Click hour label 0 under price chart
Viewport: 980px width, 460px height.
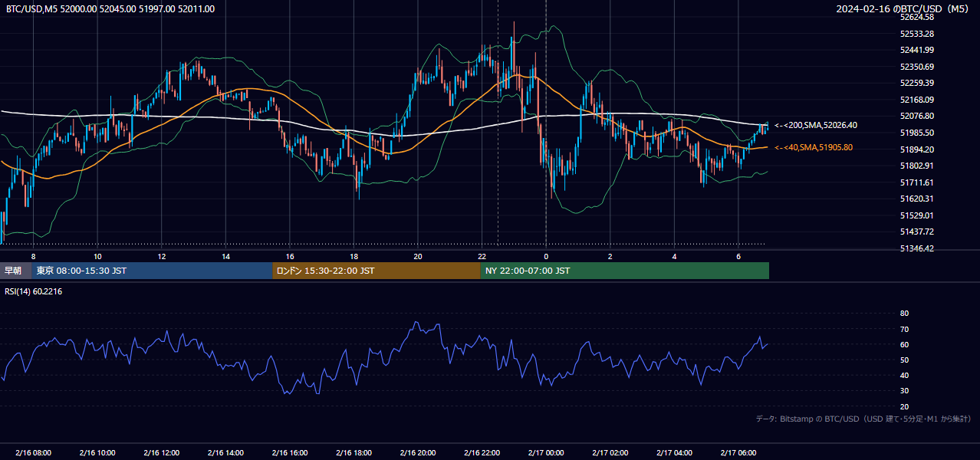point(545,256)
